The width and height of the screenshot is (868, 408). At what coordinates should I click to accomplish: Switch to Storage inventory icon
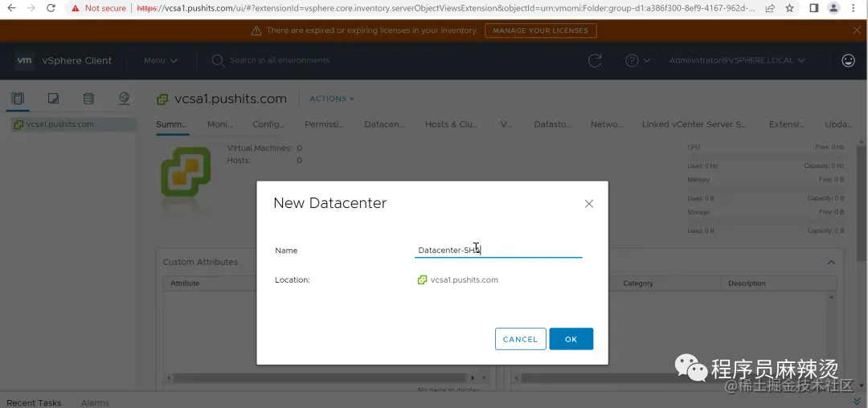pyautogui.click(x=88, y=99)
